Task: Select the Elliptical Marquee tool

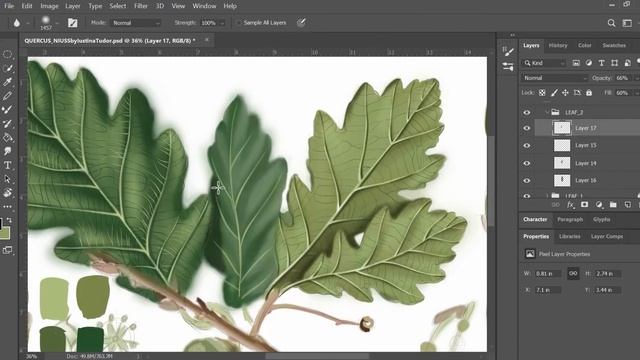Action: tap(7, 54)
